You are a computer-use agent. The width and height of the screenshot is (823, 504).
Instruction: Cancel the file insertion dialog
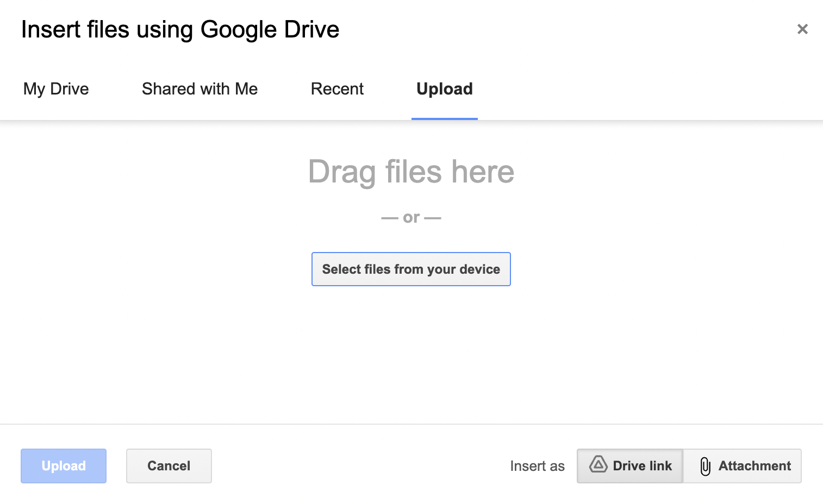169,466
